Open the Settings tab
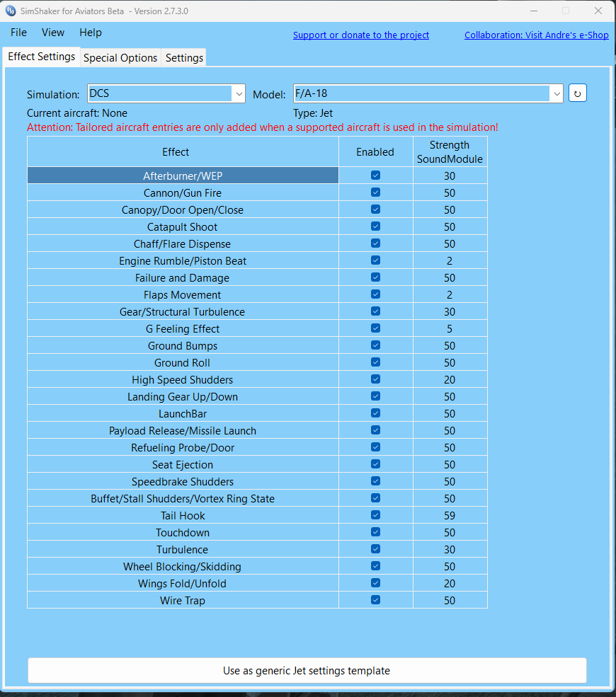 (x=184, y=58)
